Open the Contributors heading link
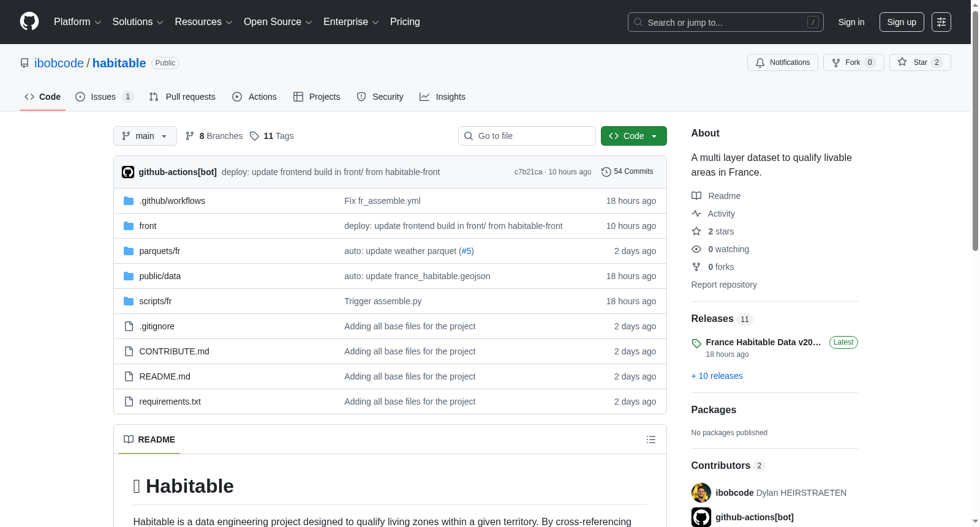The width and height of the screenshot is (980, 527). [728, 466]
